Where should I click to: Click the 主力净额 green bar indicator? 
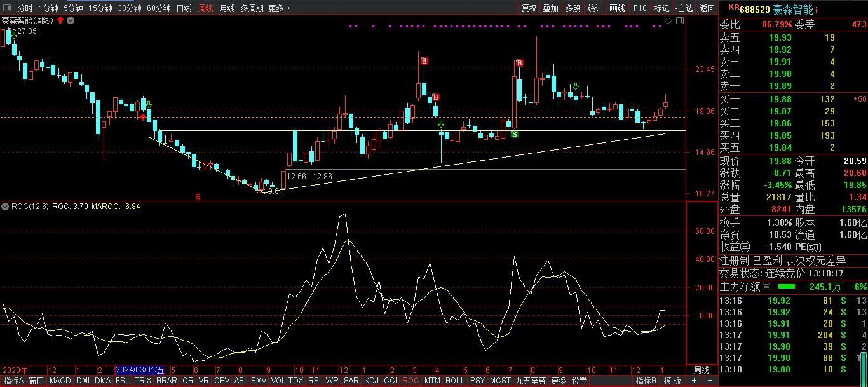tap(786, 287)
